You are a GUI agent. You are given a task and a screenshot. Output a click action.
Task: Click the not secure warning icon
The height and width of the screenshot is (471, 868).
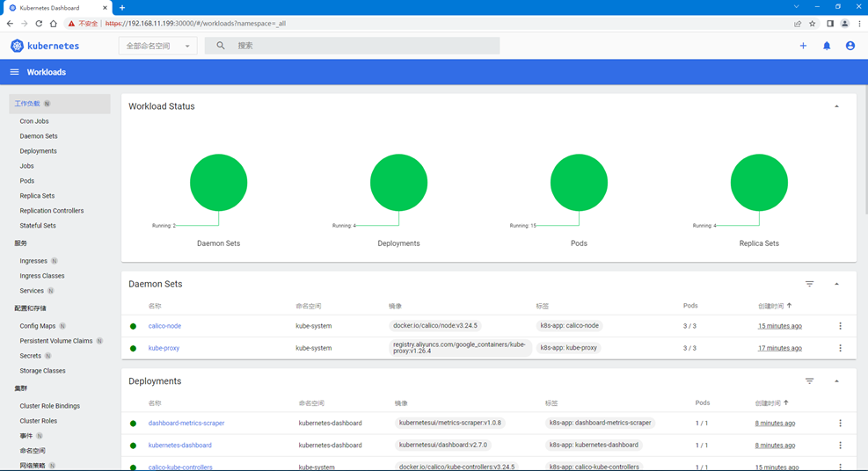[x=71, y=24]
